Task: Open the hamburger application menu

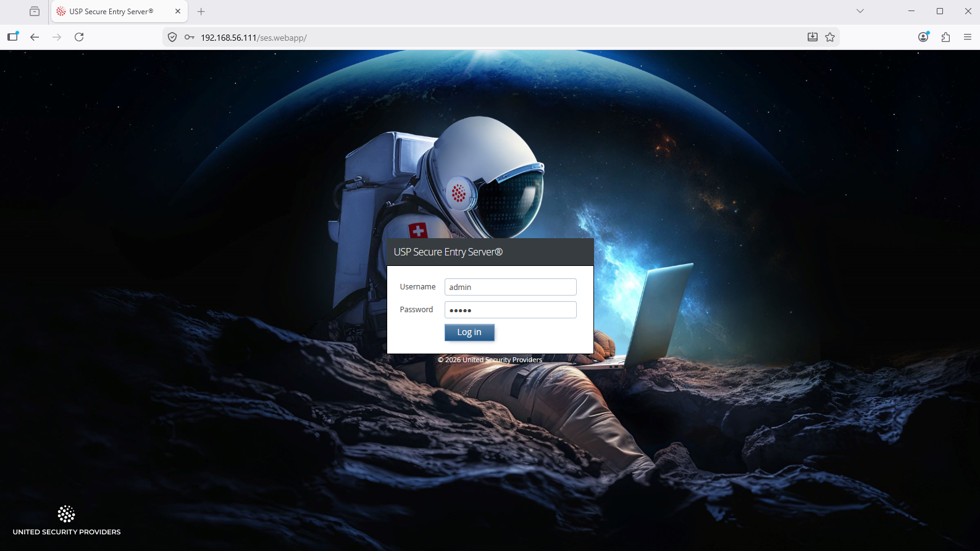Action: pos(968,37)
